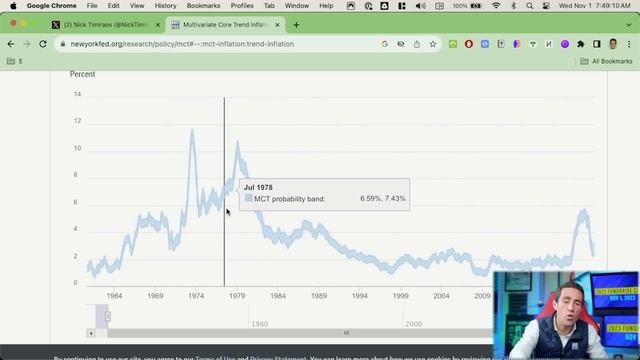Open the View menu

137,6
